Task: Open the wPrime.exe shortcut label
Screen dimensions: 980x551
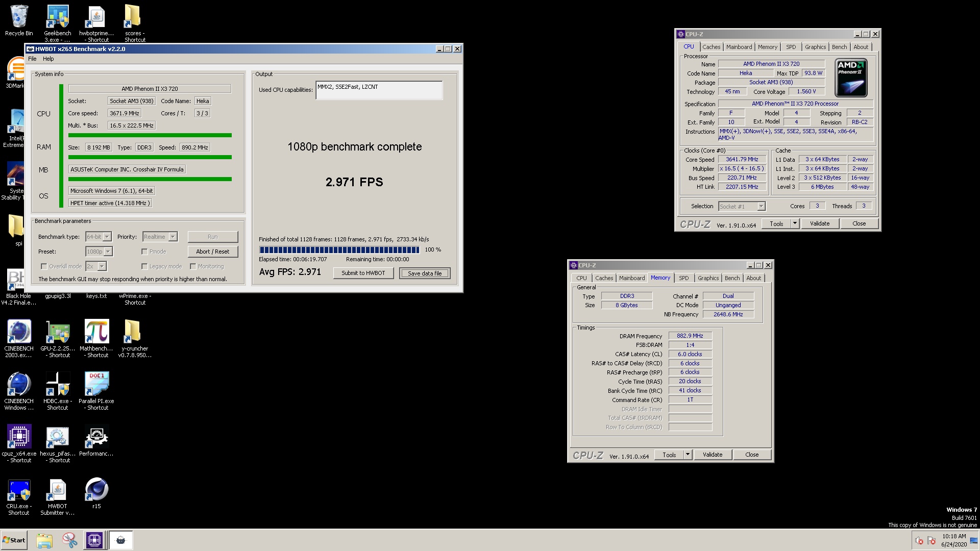Action: 135,299
